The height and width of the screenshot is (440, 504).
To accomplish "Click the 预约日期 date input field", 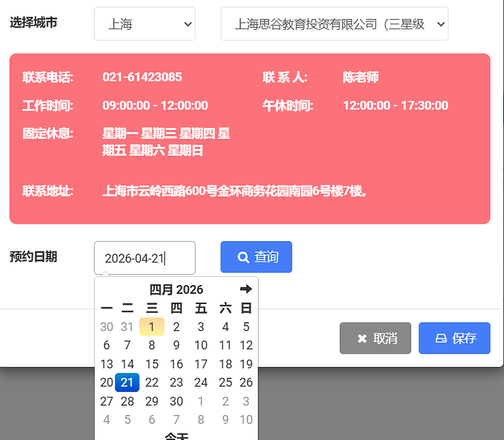I will pyautogui.click(x=145, y=258).
